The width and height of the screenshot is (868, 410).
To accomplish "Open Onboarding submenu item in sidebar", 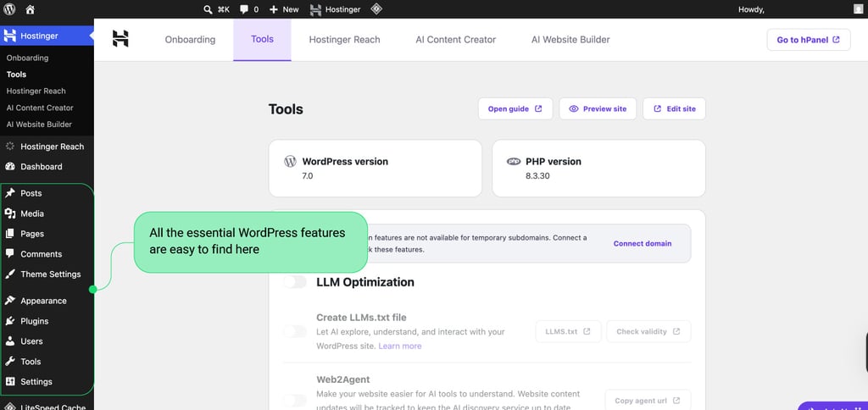I will (x=28, y=58).
